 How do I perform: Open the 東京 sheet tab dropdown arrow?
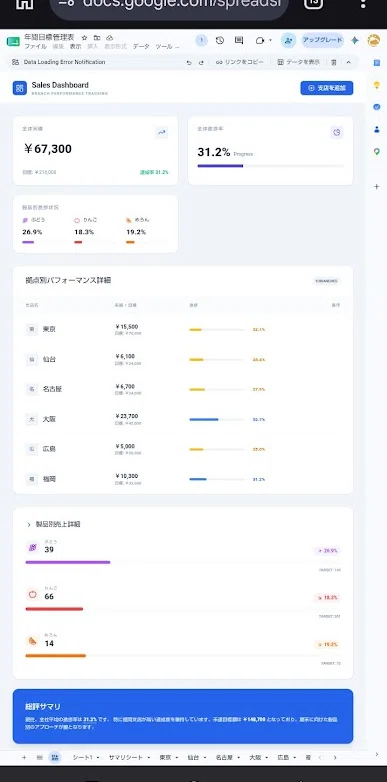coord(177,758)
